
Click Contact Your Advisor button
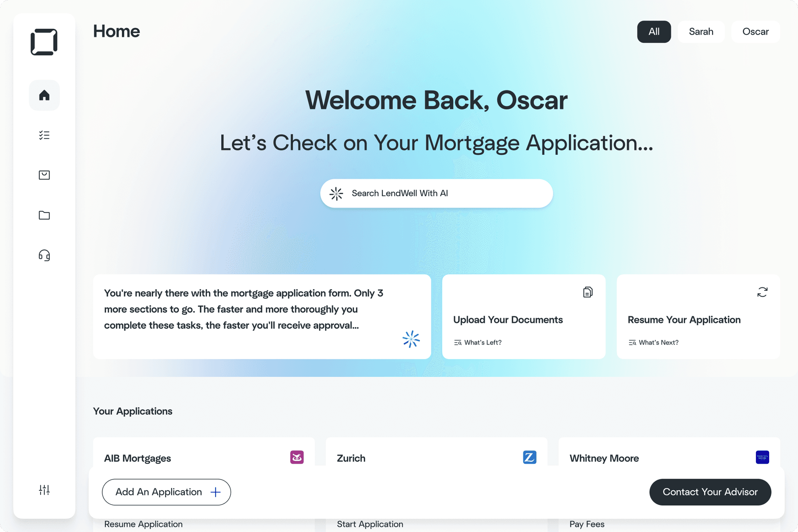click(x=710, y=491)
